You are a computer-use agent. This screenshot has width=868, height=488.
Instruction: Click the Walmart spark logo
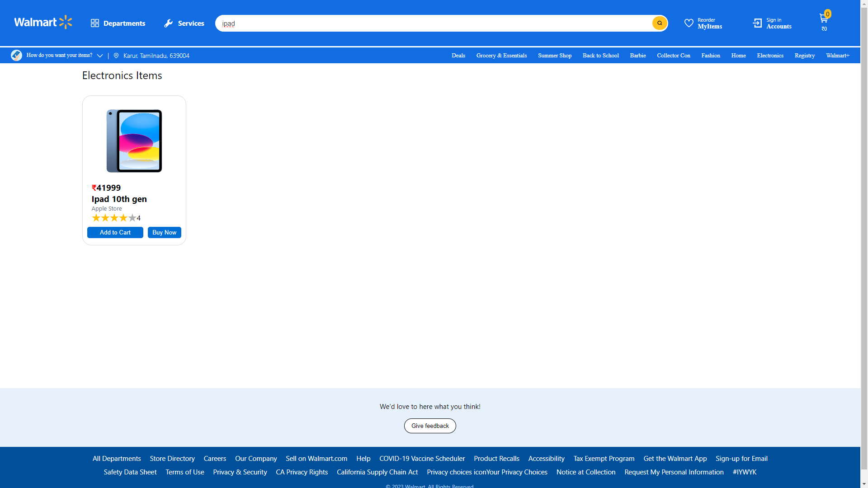[x=66, y=22]
